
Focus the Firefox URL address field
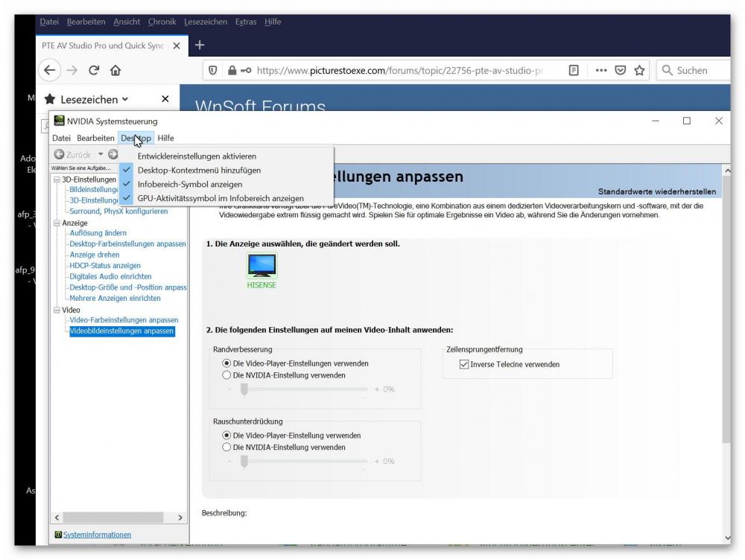(x=399, y=70)
